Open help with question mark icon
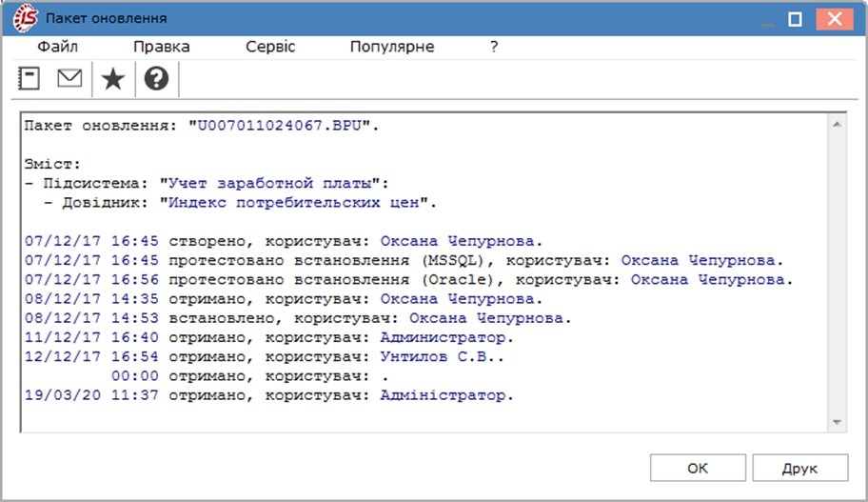The image size is (868, 502). (157, 78)
